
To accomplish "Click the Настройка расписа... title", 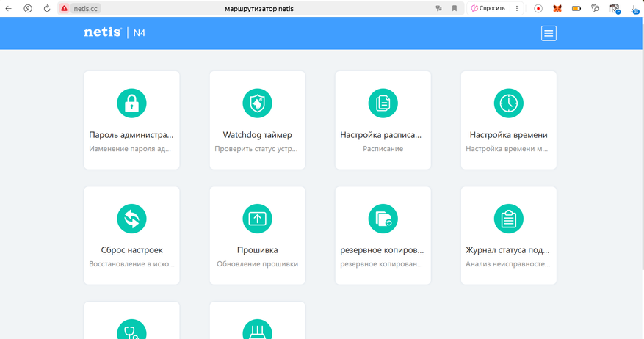I will [380, 135].
